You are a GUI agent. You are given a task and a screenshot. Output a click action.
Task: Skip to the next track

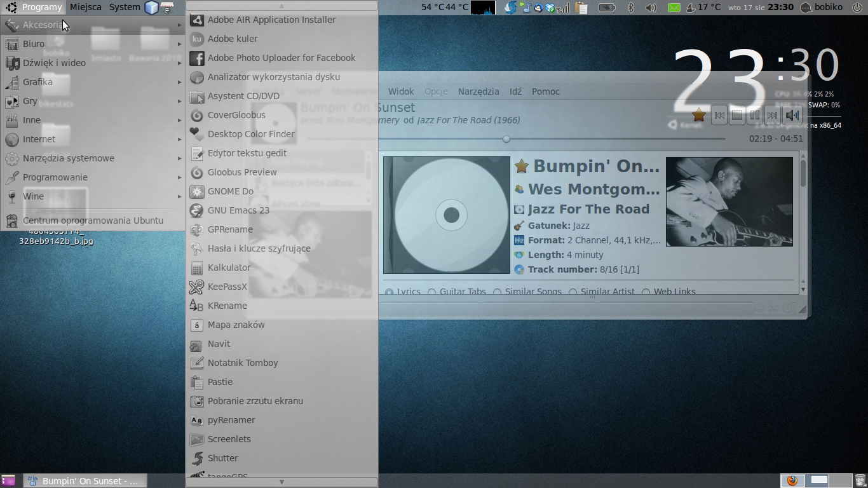point(772,115)
